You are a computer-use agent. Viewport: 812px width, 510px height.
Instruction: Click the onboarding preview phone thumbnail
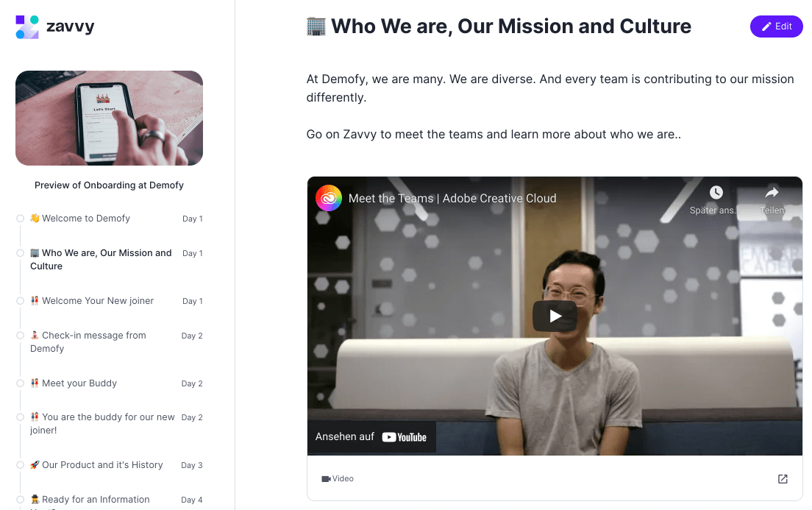110,118
